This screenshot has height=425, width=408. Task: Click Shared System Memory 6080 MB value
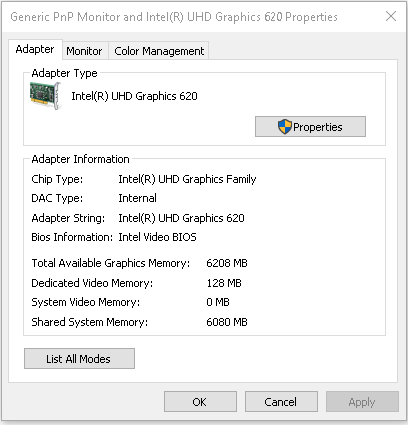pos(227,322)
